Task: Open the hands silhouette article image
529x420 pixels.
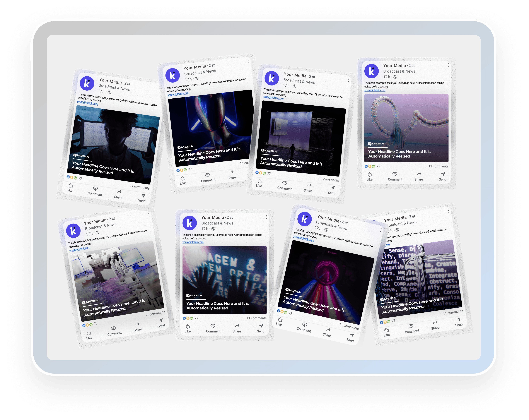Action: point(224,280)
